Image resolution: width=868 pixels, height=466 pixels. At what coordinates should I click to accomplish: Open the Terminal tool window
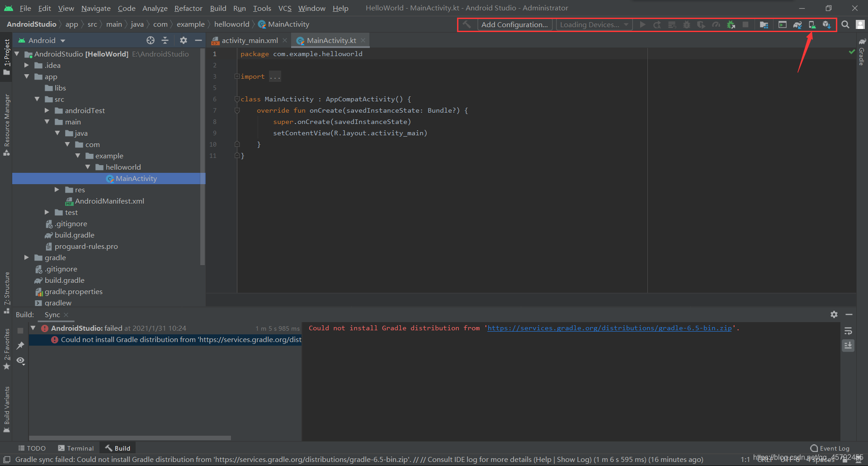76,448
